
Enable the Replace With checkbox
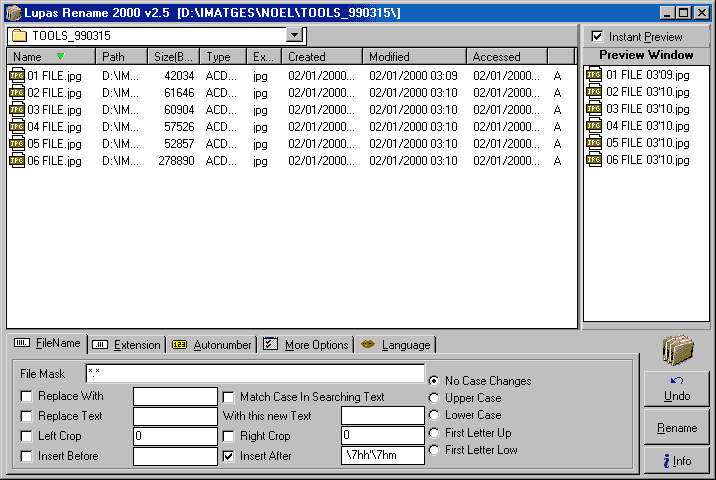coord(26,396)
